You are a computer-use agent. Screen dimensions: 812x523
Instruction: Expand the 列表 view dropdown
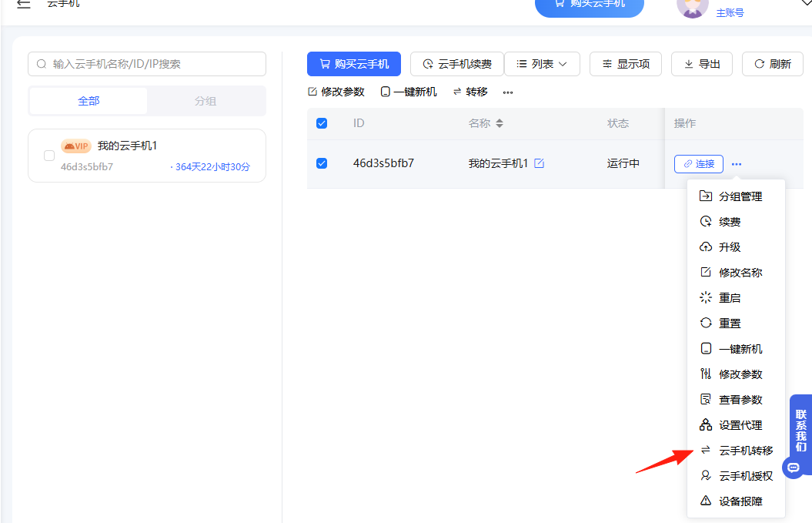pyautogui.click(x=543, y=64)
